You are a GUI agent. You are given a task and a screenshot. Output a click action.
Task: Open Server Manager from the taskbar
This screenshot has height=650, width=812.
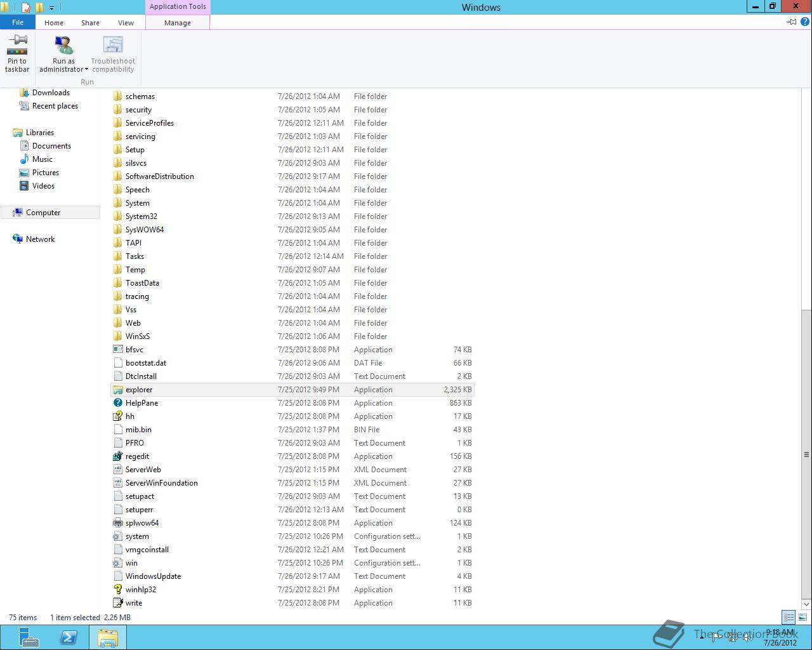pos(29,637)
